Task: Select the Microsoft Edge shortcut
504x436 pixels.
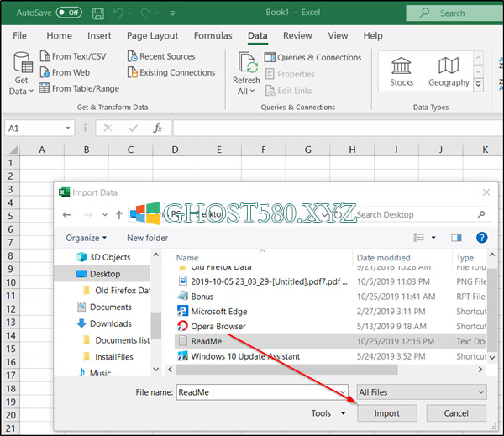Action: 219,311
